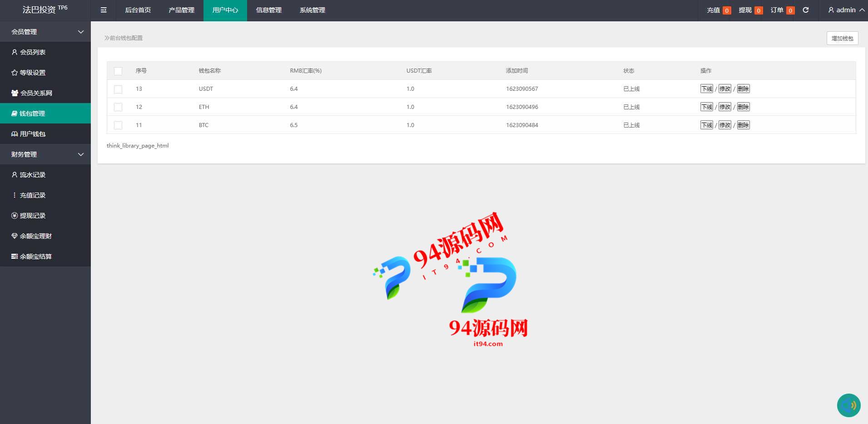Click the 前台钱包配置 breadcrumb text
The image size is (868, 424).
point(126,38)
